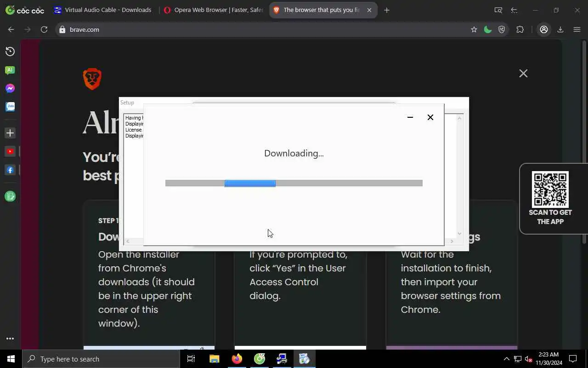Viewport: 588px width, 368px height.
Task: Open Facebook from the sidebar
Action: [10, 170]
